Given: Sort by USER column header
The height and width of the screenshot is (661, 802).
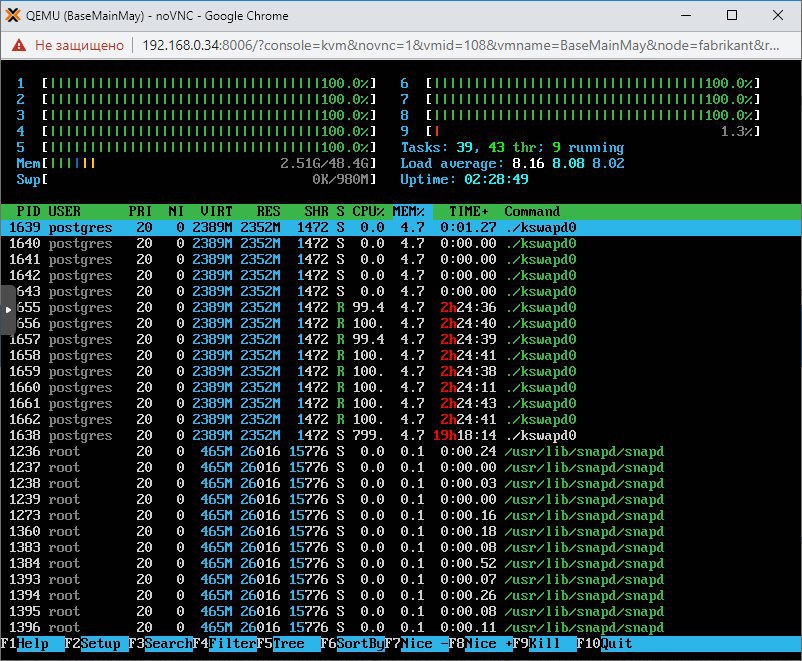Looking at the screenshot, I should (64, 211).
